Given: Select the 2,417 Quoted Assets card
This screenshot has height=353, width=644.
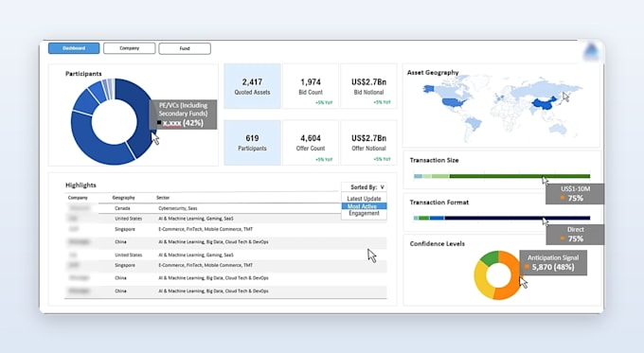Looking at the screenshot, I should coord(252,86).
